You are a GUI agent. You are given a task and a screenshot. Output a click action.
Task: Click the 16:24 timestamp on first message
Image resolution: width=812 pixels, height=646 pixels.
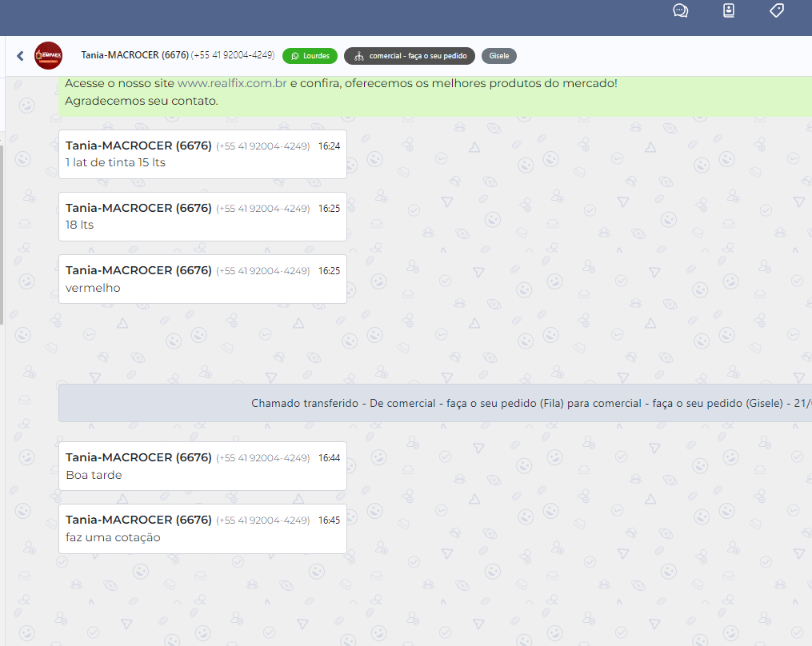click(x=329, y=146)
